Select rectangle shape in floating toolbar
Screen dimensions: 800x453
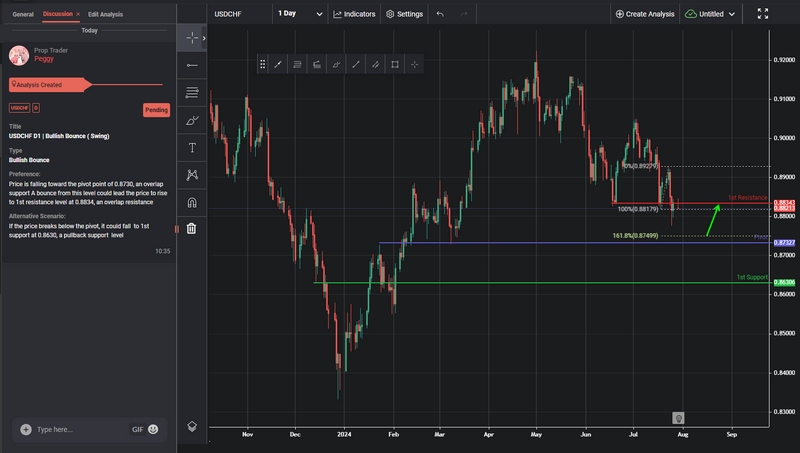tap(394, 64)
